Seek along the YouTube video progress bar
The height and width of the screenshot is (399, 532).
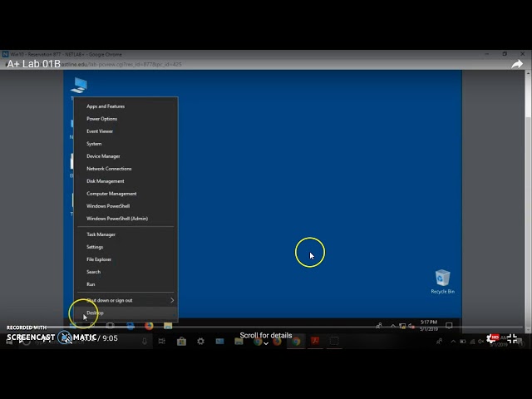264,328
